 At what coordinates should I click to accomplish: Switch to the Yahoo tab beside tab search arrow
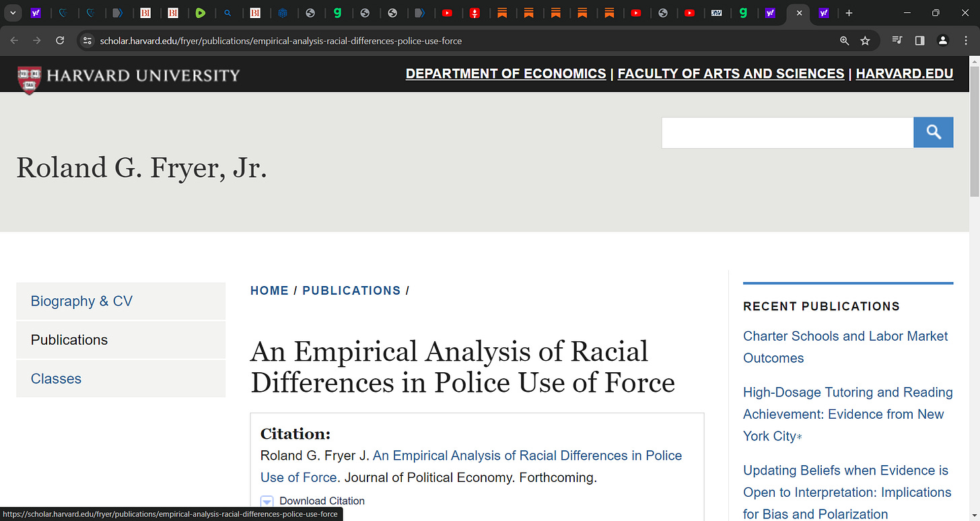pyautogui.click(x=36, y=13)
